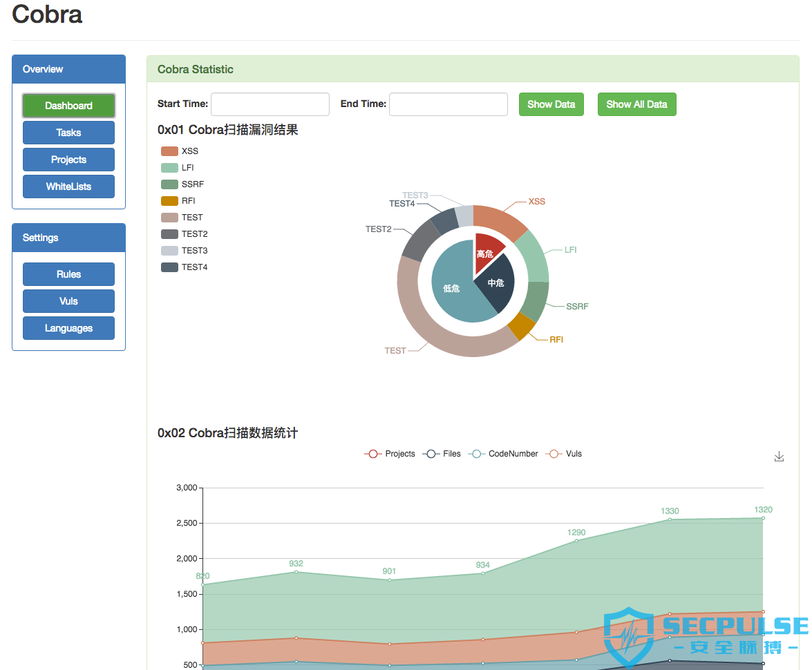This screenshot has width=812, height=670.
Task: Click the 1320 data point label
Action: tap(764, 510)
